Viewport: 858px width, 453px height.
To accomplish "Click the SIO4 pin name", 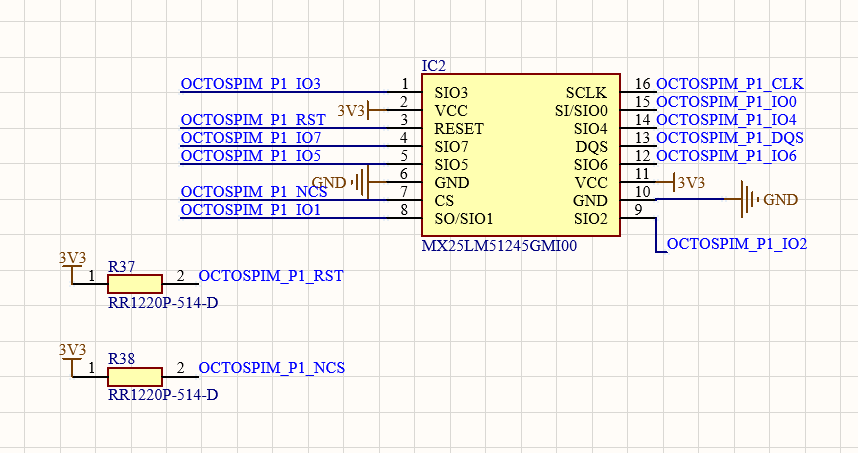I will (591, 129).
